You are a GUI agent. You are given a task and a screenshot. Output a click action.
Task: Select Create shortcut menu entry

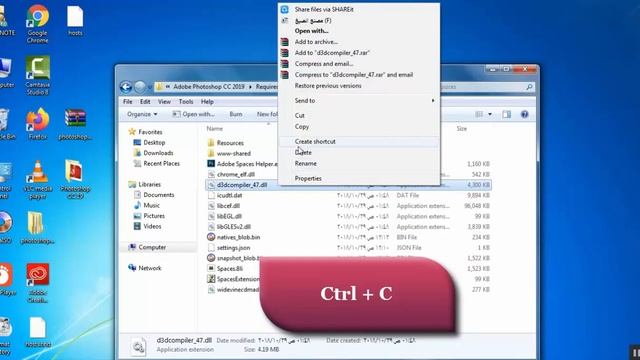point(315,142)
